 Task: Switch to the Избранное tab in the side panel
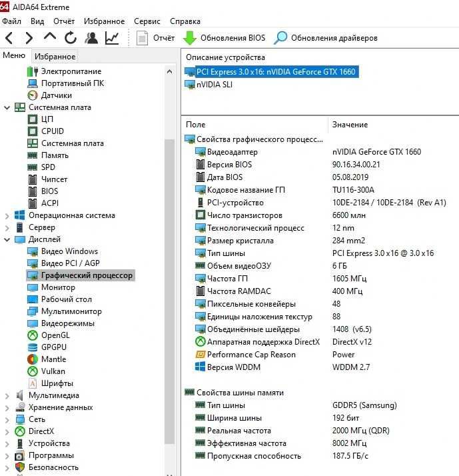click(x=55, y=57)
